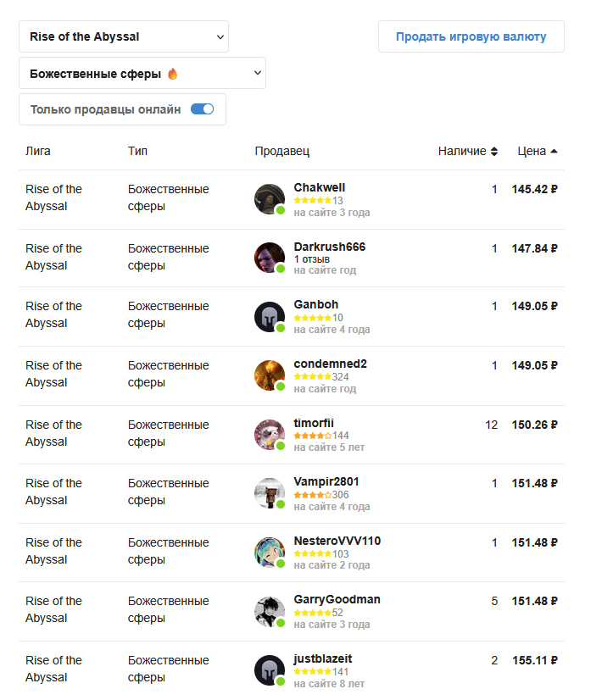Sort the table by Наличие column

point(468,152)
